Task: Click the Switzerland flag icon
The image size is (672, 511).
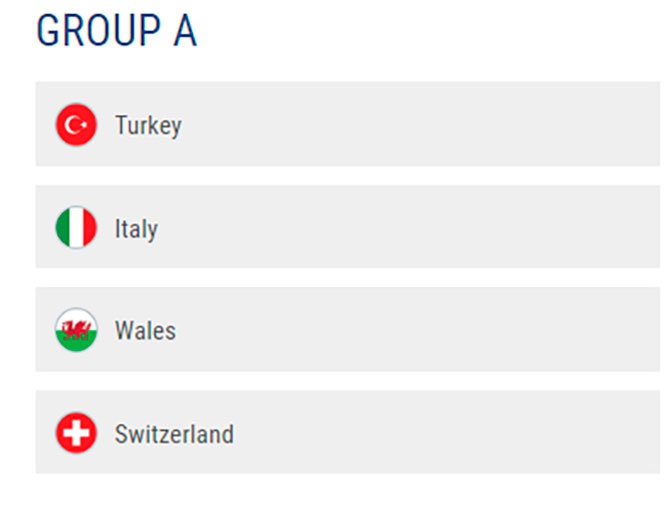Action: tap(76, 433)
